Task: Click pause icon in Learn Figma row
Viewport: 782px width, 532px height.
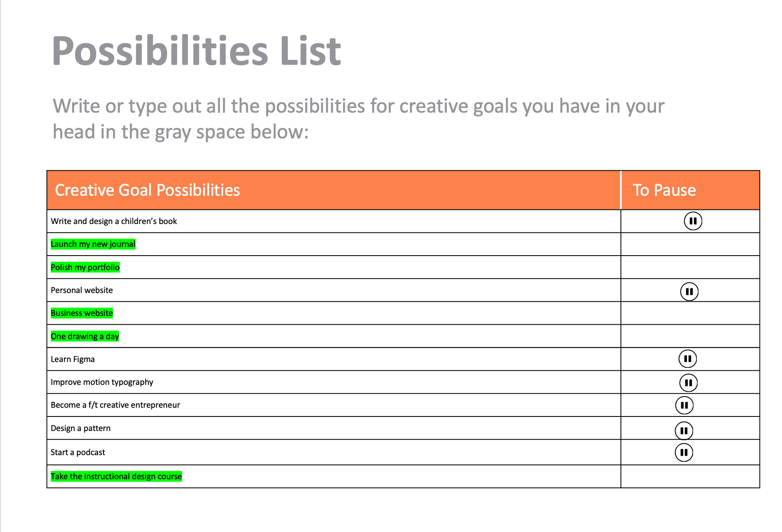Action: coord(687,359)
